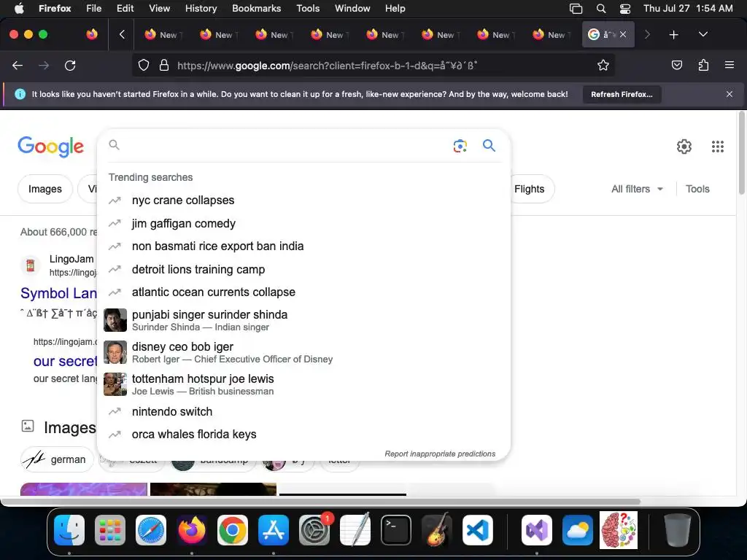747x560 pixels.
Task: Open Google search by image camera icon
Action: (x=460, y=146)
